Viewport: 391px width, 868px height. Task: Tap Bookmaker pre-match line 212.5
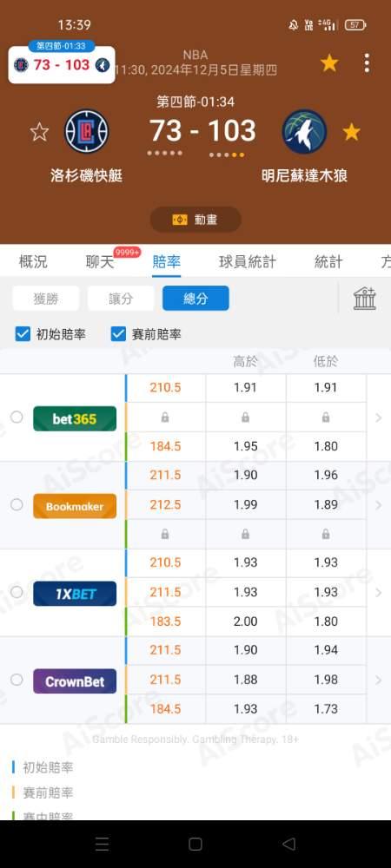[165, 505]
